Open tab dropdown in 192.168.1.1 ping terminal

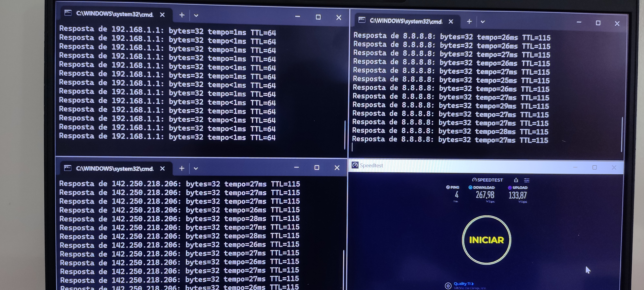click(x=196, y=15)
